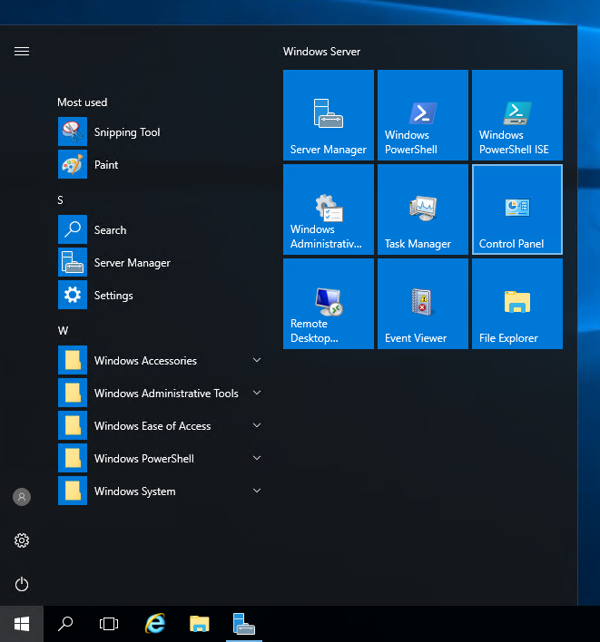Open the Windows Accessories folder icon
Screen dimensions: 600x642
[x=72, y=360]
